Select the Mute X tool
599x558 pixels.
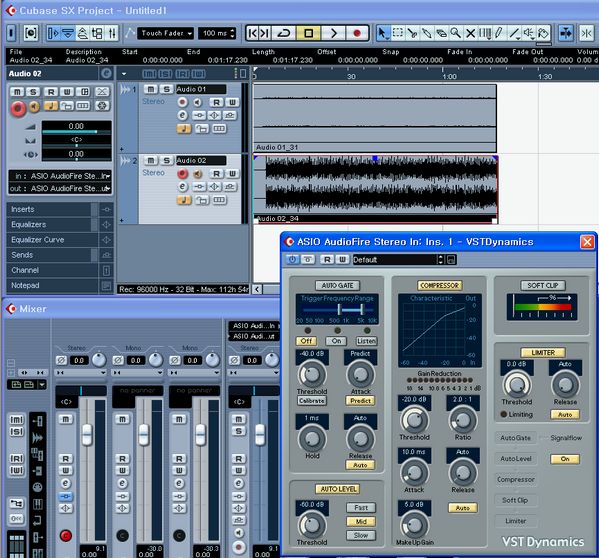click(471, 33)
